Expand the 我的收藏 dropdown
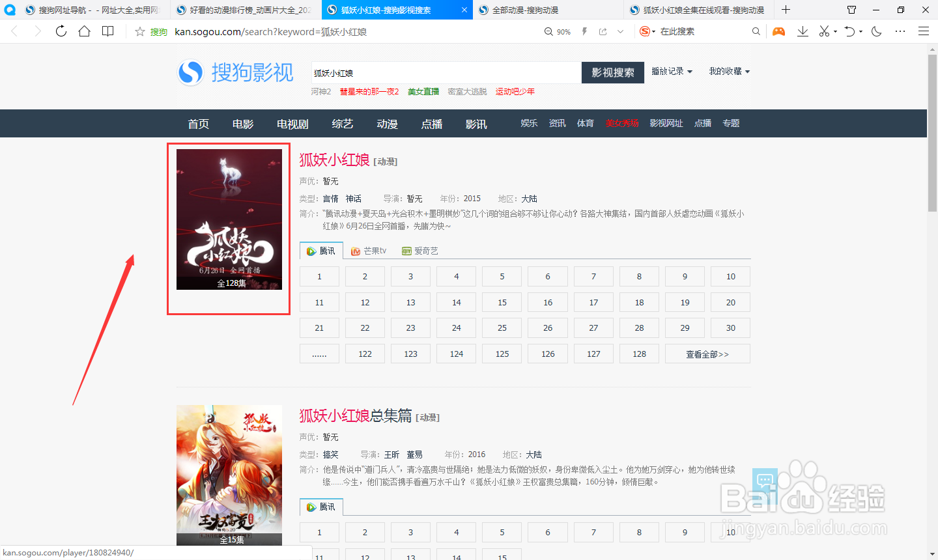 pyautogui.click(x=730, y=71)
